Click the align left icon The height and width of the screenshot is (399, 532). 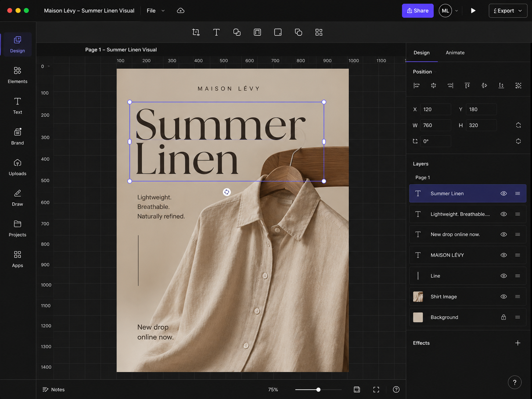click(417, 86)
